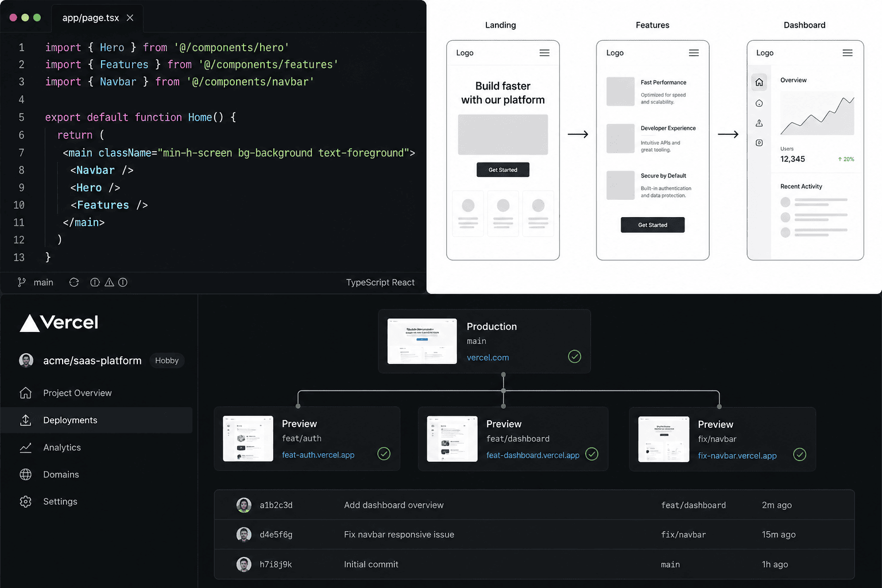882x588 pixels.
Task: Click commit hash a1b2c3d
Action: (x=276, y=505)
